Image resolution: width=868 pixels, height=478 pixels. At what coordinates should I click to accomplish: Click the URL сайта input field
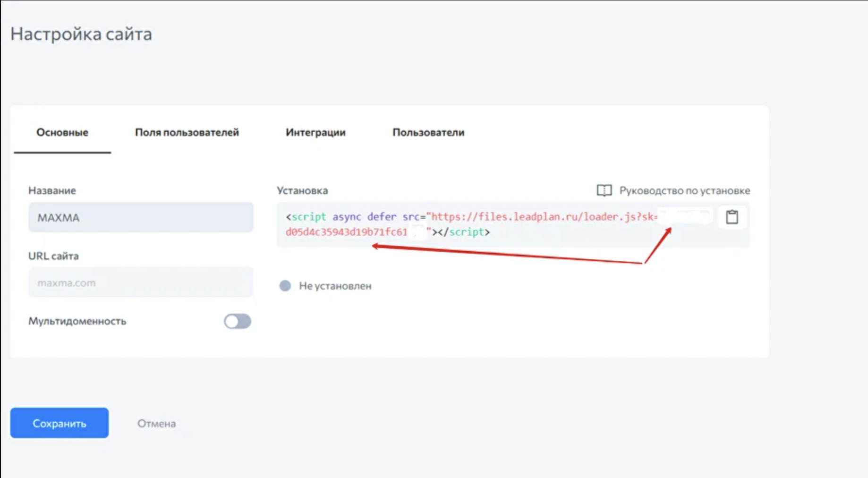(141, 282)
